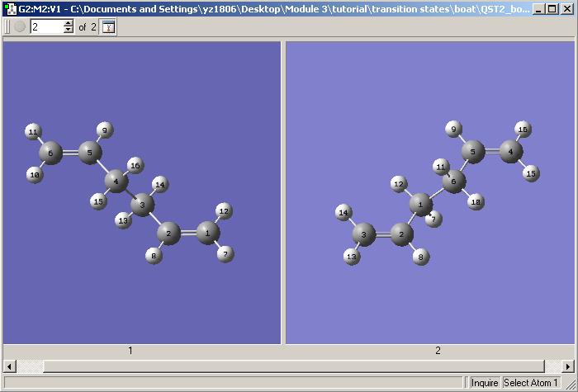Click the scrollbar's right arrow
The height and width of the screenshot is (392, 578).
tap(568, 366)
